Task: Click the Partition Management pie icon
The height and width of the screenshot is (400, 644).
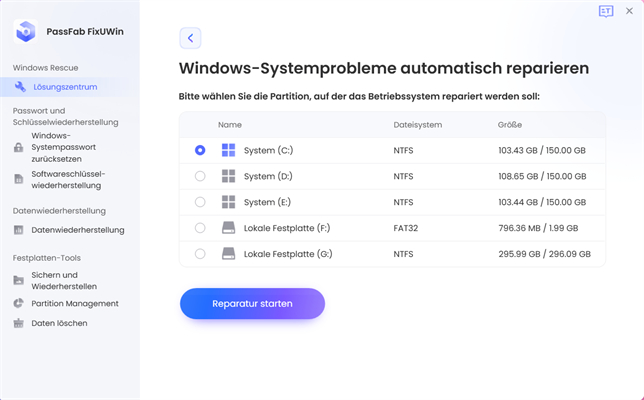Action: 19,303
